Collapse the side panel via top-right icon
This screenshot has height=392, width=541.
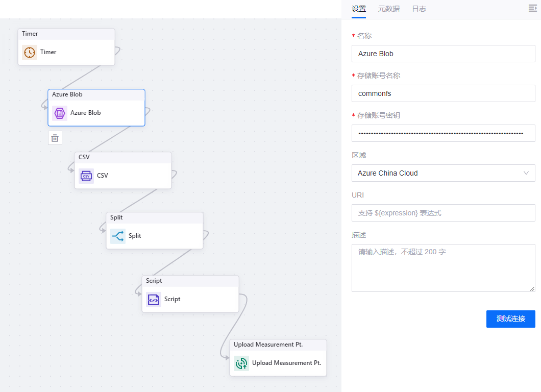click(532, 8)
